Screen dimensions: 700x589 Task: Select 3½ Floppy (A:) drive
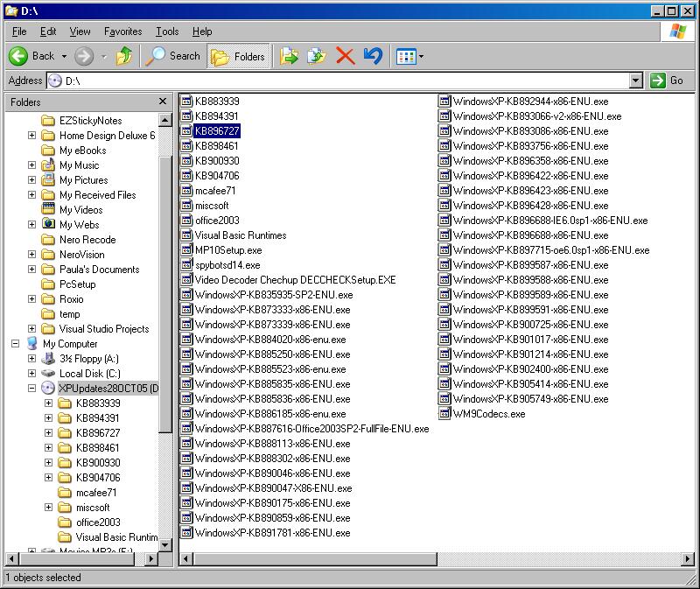(x=89, y=359)
